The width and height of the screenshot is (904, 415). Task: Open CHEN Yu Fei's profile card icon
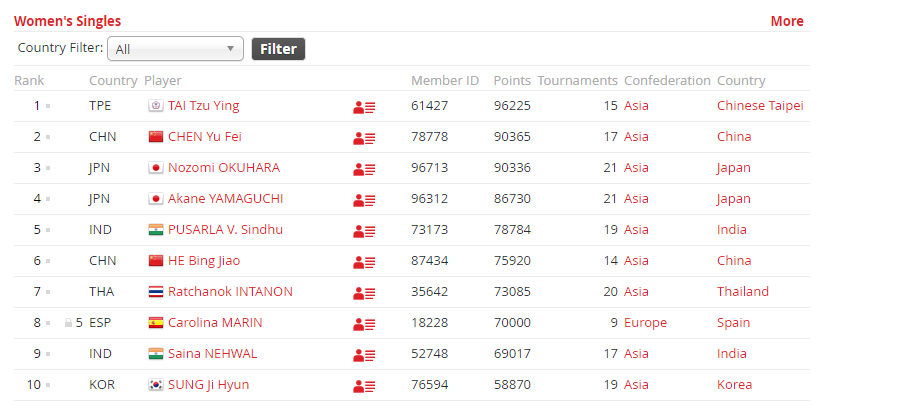coord(364,138)
